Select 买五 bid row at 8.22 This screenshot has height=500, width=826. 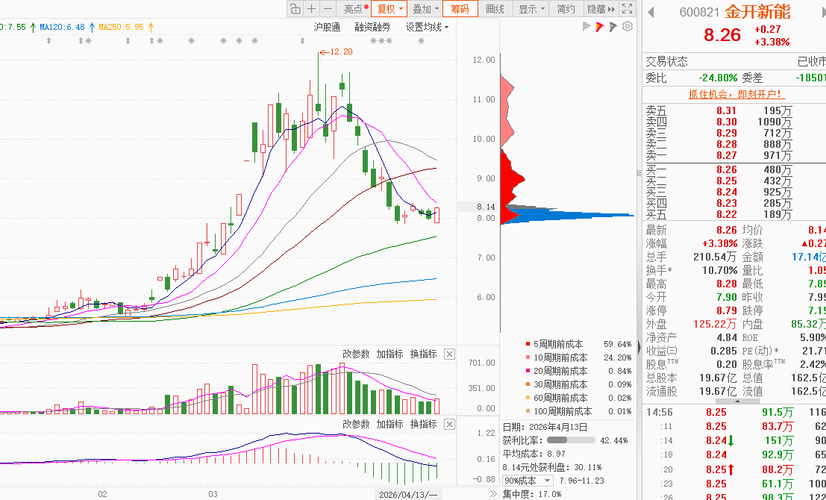click(735, 214)
